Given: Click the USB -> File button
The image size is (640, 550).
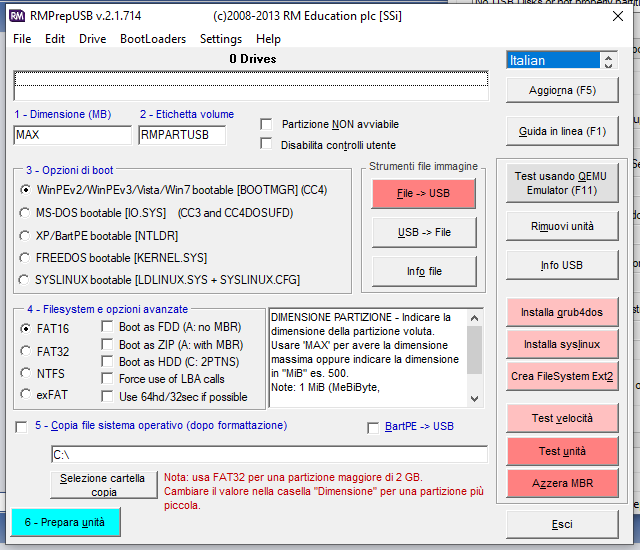Looking at the screenshot, I should click(x=424, y=232).
